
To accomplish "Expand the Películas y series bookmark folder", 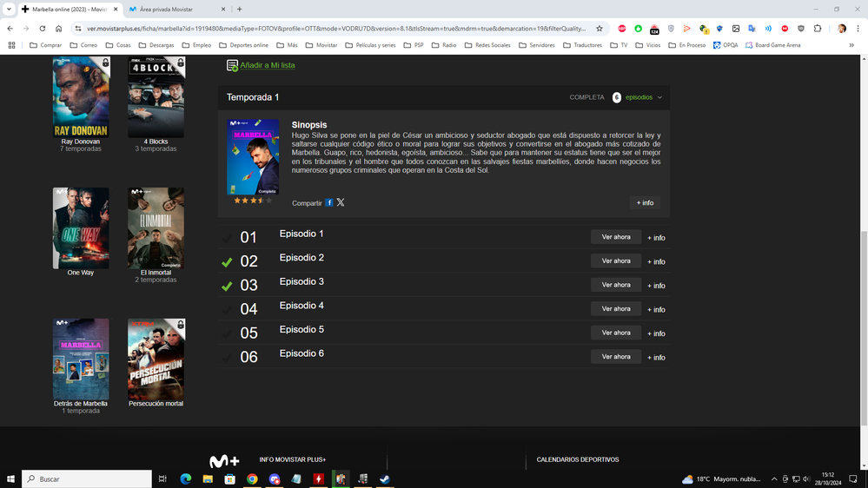I will click(370, 45).
